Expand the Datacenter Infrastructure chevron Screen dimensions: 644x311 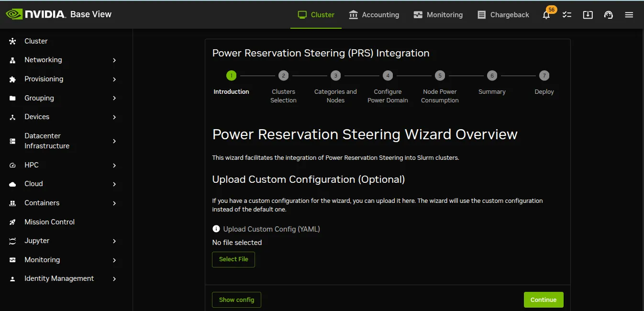click(x=114, y=141)
